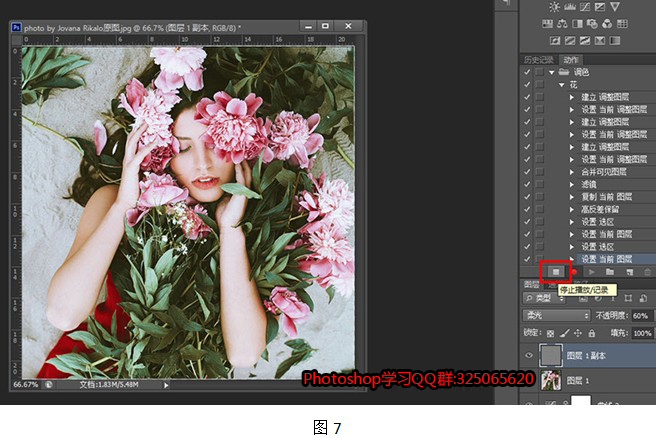Toggle the dialog box for 复制 当前 图层 step
This screenshot has width=659, height=438.
tap(539, 197)
